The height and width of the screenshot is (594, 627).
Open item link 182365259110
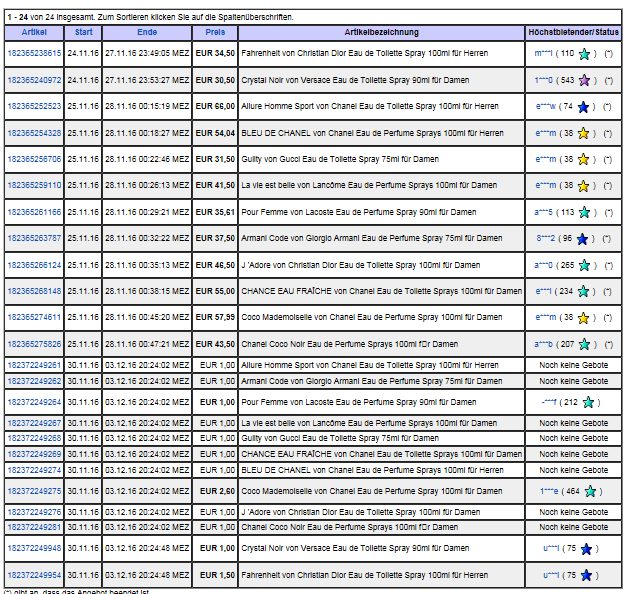(x=34, y=185)
